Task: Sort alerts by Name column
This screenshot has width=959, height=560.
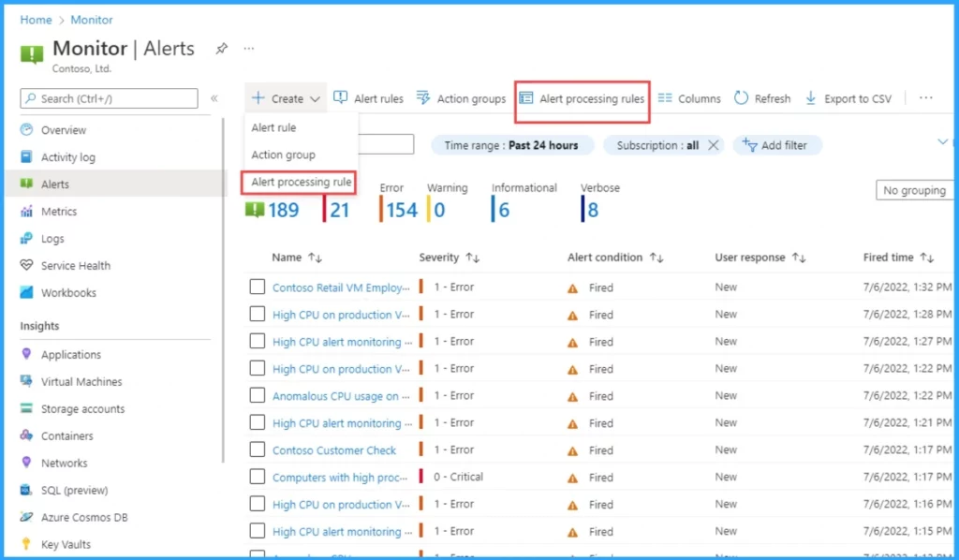Action: pyautogui.click(x=297, y=258)
